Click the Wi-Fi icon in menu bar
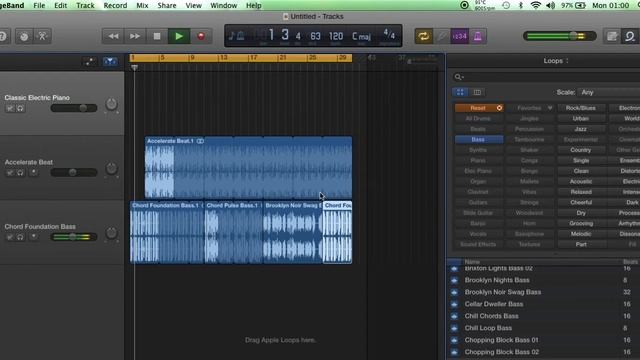The width and height of the screenshot is (640, 360). 536,5
